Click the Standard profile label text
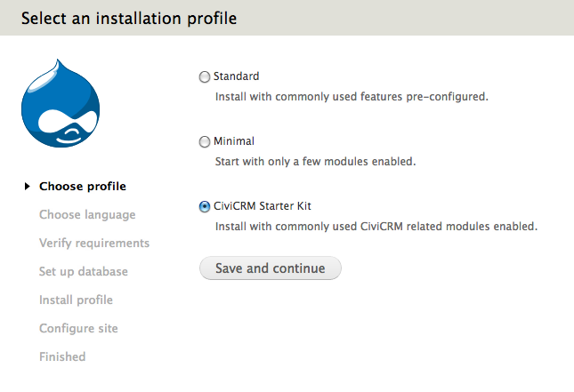The image size is (574, 392). 236,76
